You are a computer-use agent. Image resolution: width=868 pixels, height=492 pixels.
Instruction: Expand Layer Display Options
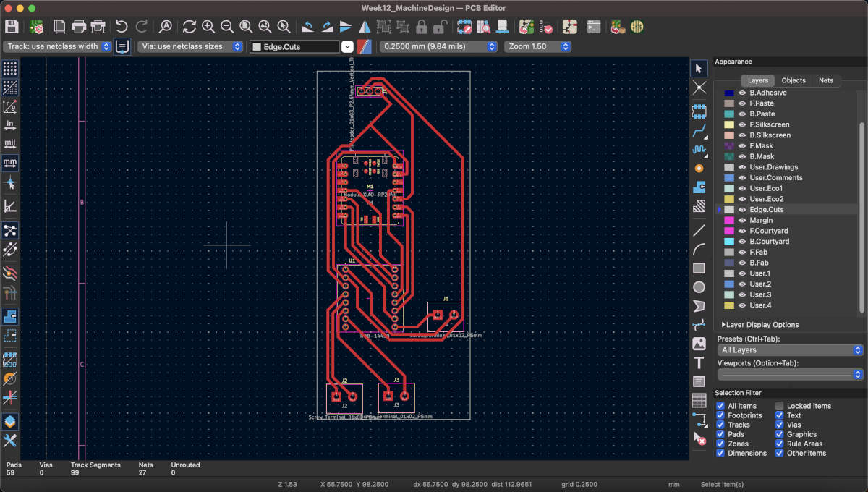point(760,325)
